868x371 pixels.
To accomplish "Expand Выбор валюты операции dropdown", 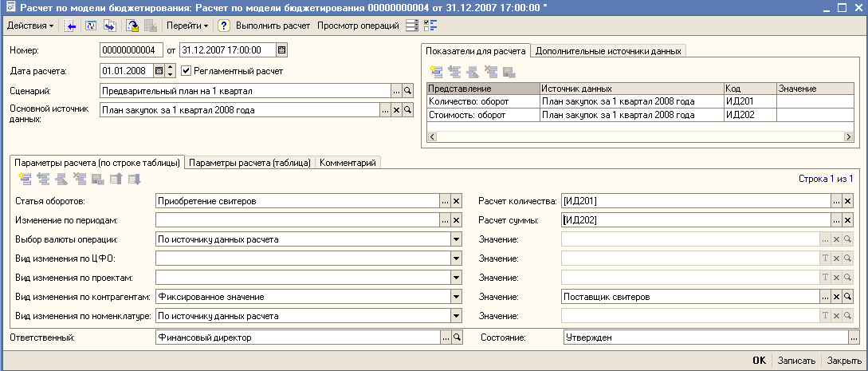I will point(457,239).
